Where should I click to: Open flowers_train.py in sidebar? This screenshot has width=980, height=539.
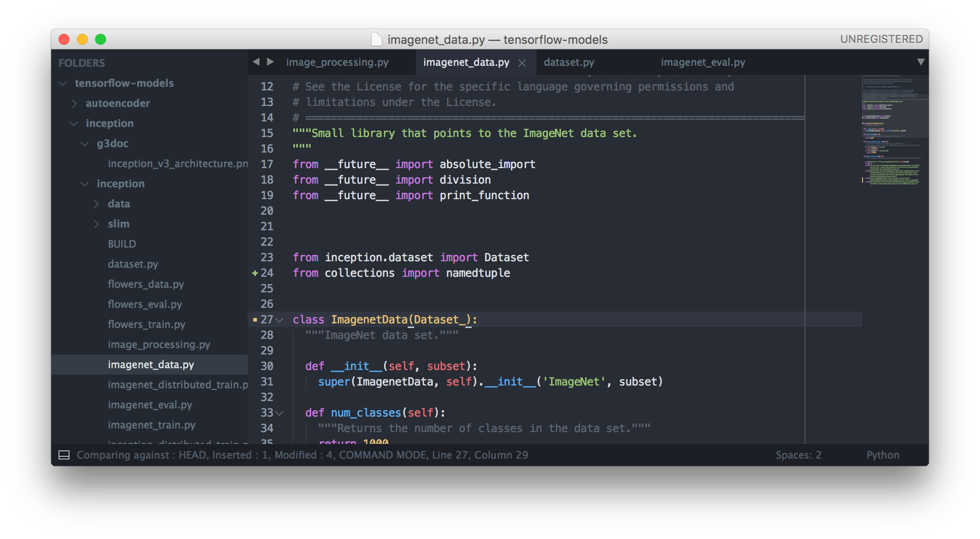click(147, 324)
